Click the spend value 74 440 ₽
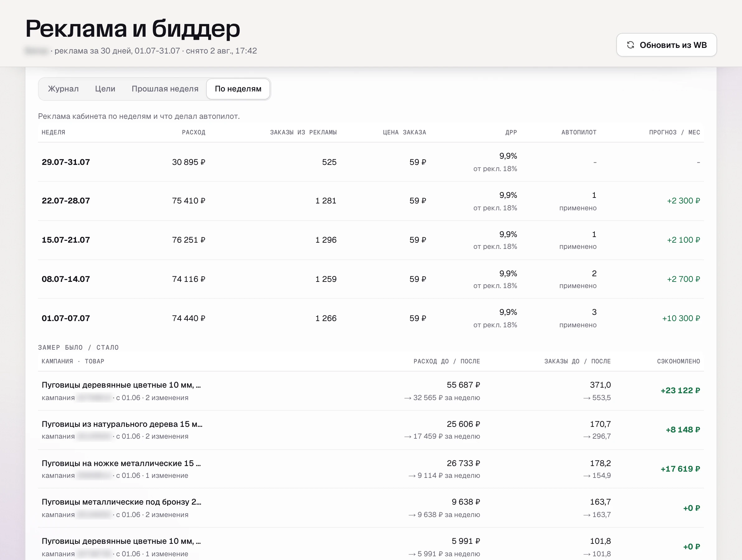Image resolution: width=742 pixels, height=560 pixels. (189, 318)
